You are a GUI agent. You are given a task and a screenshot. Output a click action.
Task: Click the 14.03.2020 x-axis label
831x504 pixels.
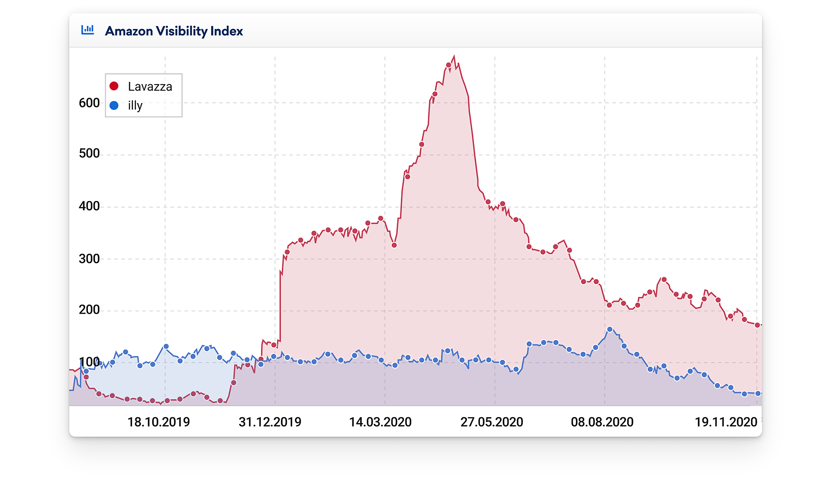click(x=380, y=422)
